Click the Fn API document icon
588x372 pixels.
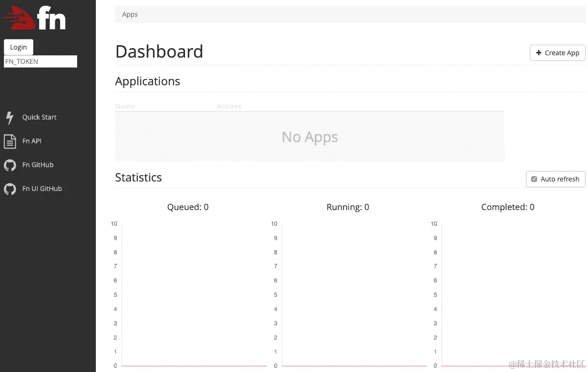[10, 141]
